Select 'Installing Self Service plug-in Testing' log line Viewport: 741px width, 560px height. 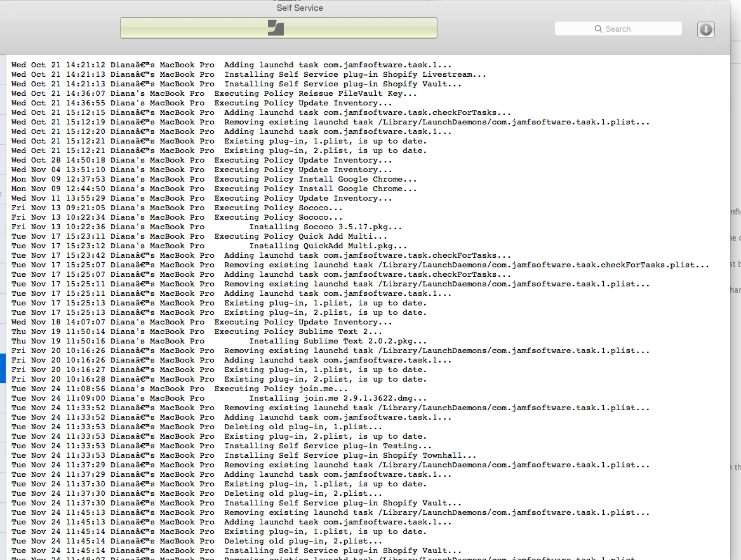pyautogui.click(x=221, y=446)
